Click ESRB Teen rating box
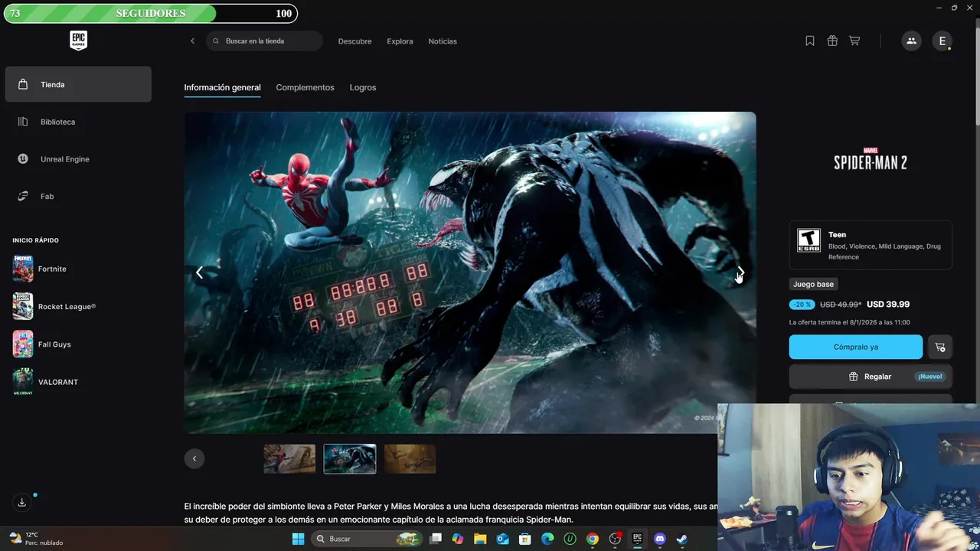The image size is (980, 551). 871,246
